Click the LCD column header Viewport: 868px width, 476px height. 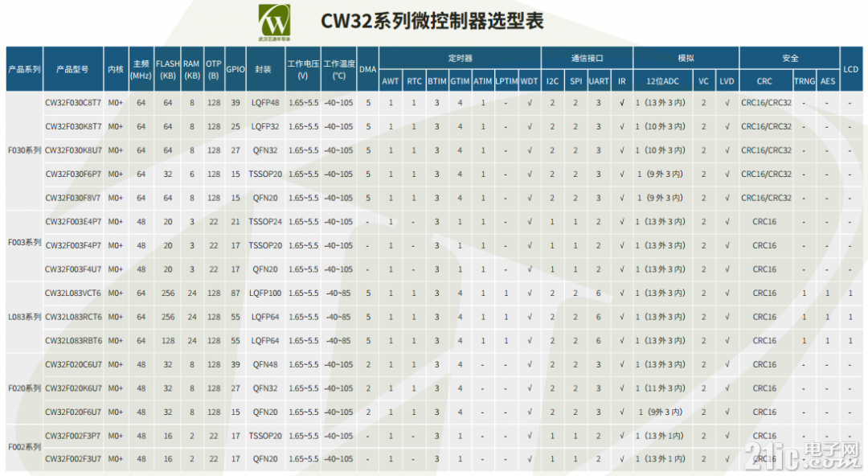pos(851,69)
